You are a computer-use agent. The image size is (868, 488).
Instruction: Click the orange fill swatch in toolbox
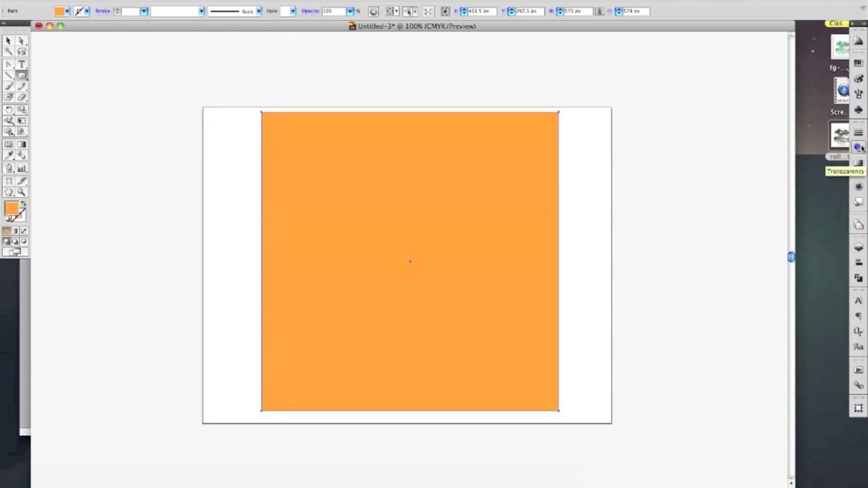[x=11, y=209]
